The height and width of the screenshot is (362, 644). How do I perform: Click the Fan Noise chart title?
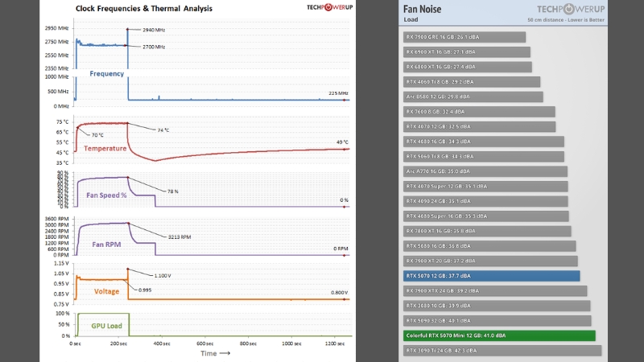423,10
